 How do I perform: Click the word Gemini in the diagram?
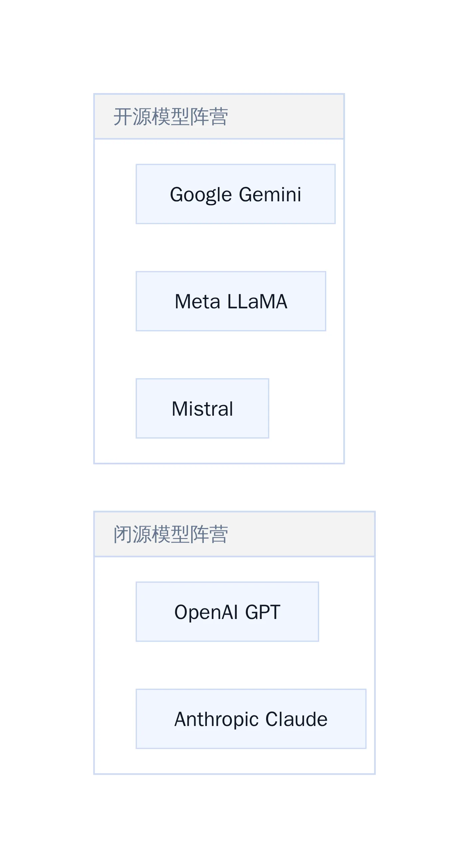pyautogui.click(x=270, y=194)
